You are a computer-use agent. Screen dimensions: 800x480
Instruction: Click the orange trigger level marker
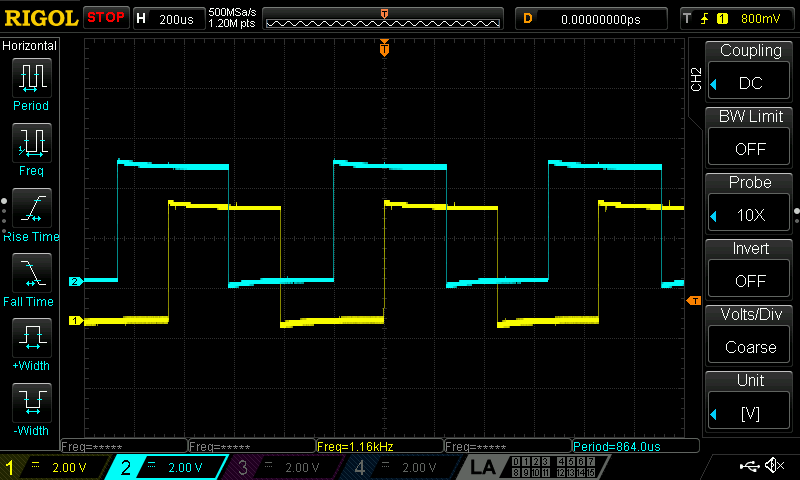pos(693,301)
